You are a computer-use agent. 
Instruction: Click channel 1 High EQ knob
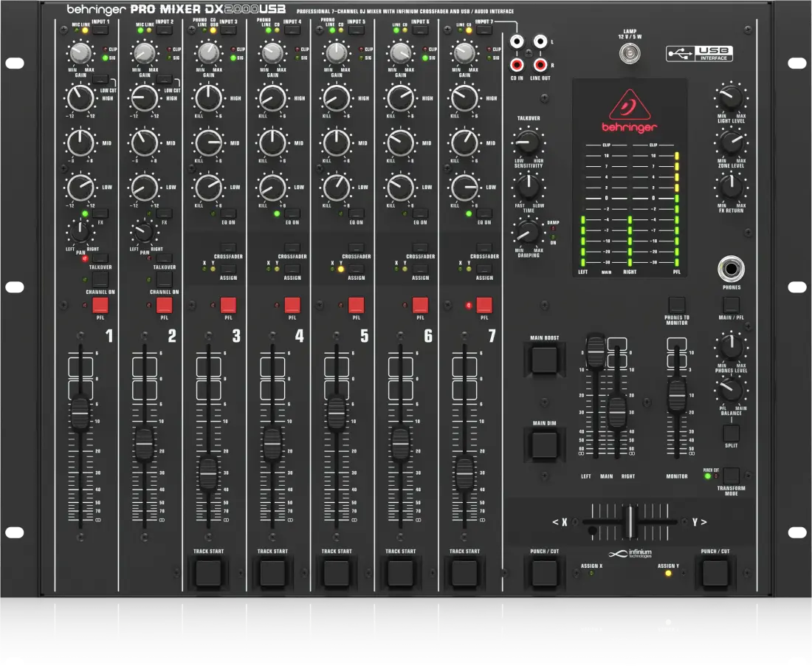(x=80, y=98)
